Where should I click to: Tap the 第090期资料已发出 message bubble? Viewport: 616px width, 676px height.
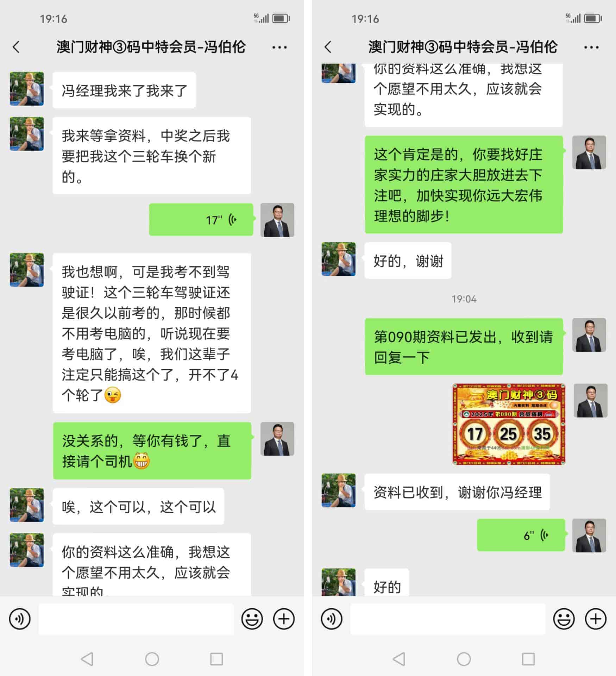coord(464,347)
